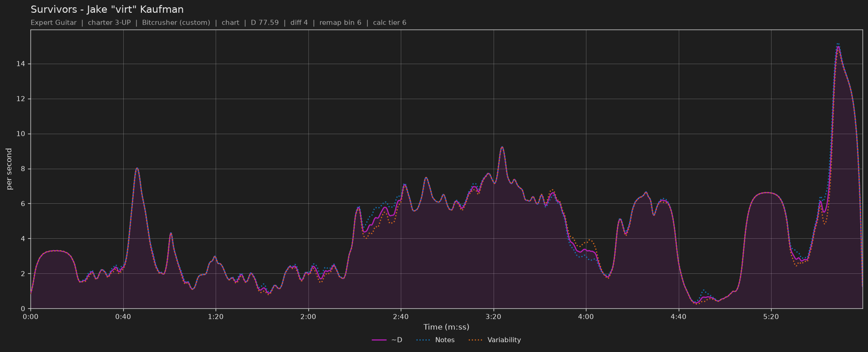Click the "2" y-axis tick label
Screen dimensions: 868x352
(24, 274)
